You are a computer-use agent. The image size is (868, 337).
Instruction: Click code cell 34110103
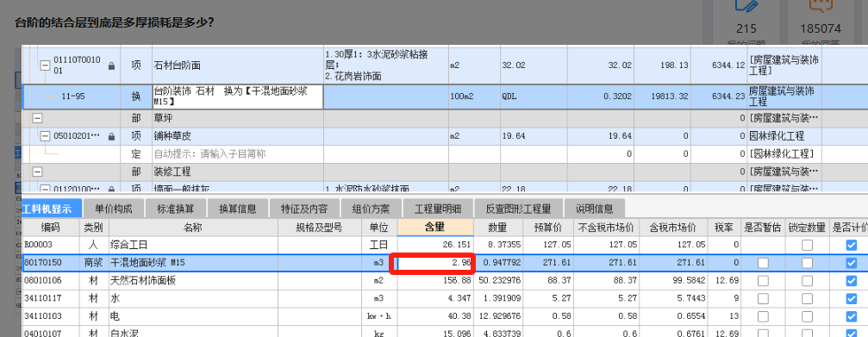pos(50,316)
